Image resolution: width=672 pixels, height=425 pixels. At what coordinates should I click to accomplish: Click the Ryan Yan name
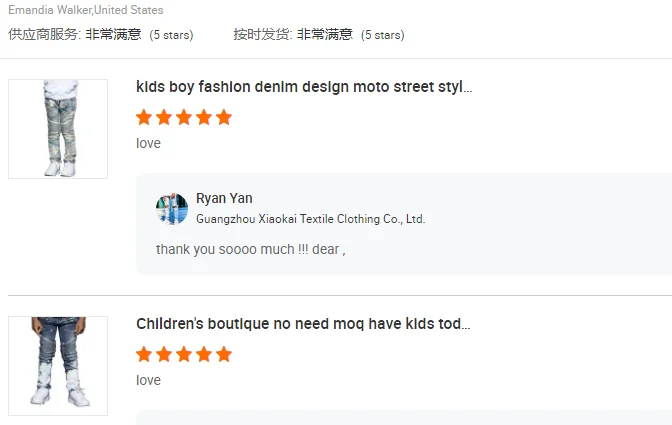pos(224,198)
